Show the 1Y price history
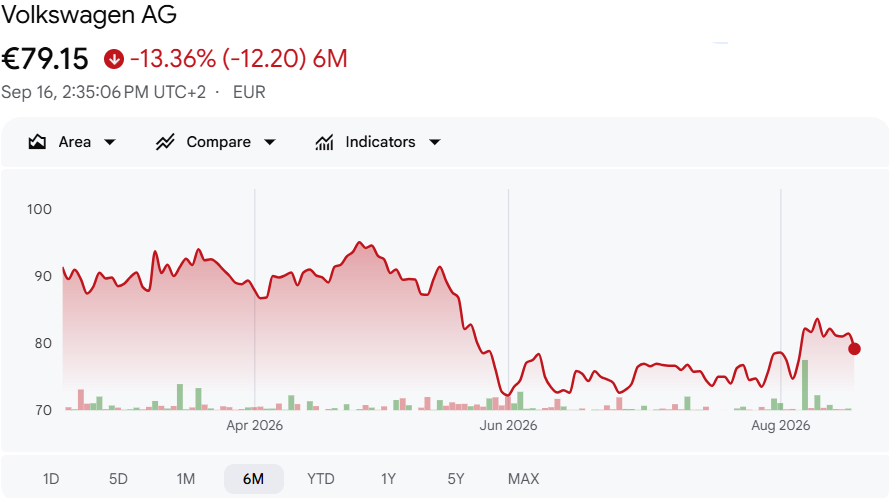889x498 pixels. tap(388, 479)
